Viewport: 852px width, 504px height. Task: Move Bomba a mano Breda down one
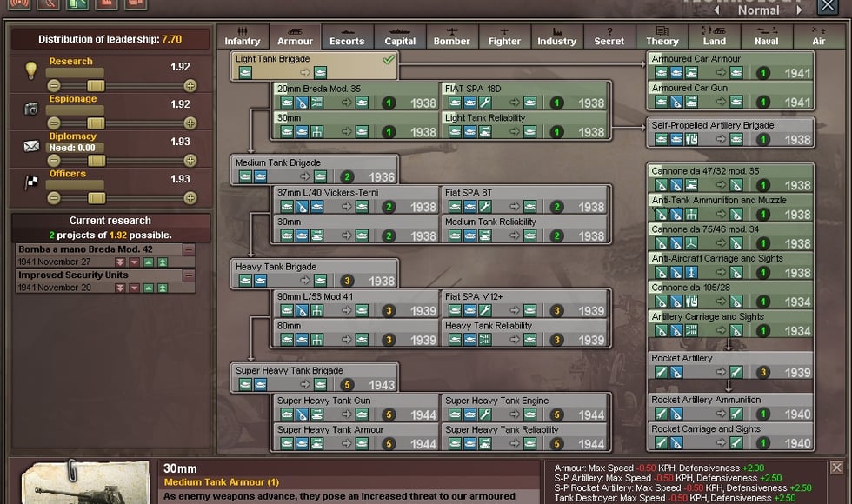(134, 262)
